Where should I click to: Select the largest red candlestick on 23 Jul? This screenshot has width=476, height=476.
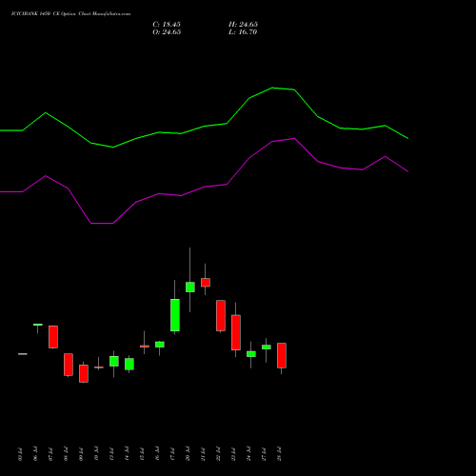(x=236, y=332)
